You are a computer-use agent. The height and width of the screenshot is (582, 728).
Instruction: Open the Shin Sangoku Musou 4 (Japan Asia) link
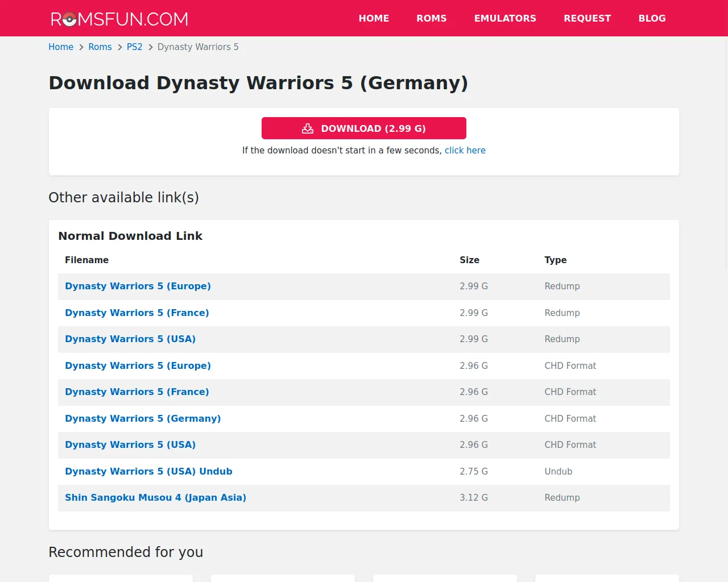pos(155,498)
